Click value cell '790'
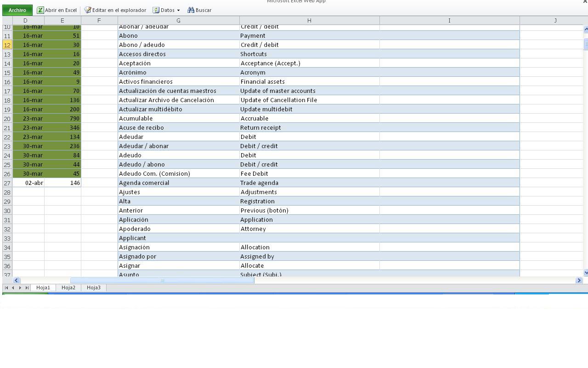Screen dimensions: 588x368 click(x=62, y=118)
